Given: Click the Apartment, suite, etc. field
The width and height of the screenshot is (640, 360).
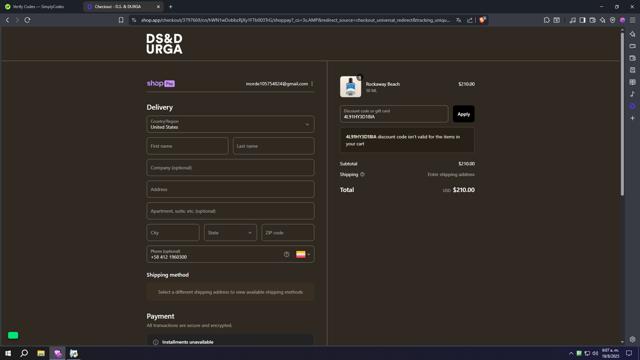Looking at the screenshot, I should [x=230, y=211].
